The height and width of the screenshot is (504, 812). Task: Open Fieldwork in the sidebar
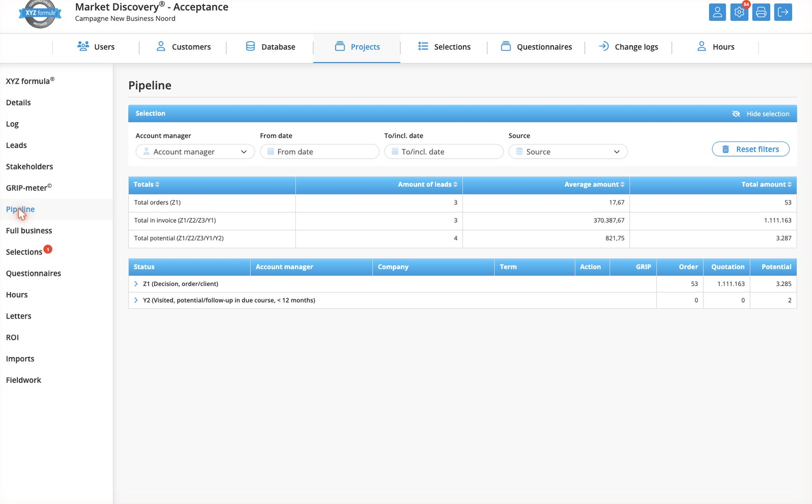[x=23, y=380]
